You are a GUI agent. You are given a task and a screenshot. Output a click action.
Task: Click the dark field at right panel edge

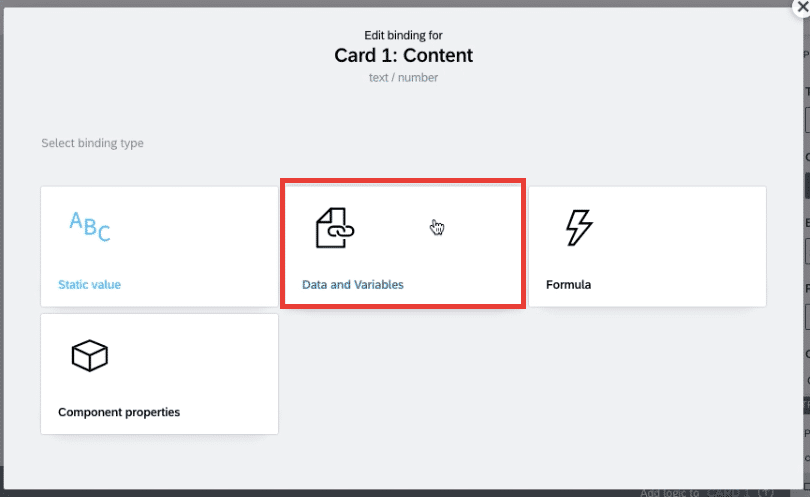pos(807,185)
